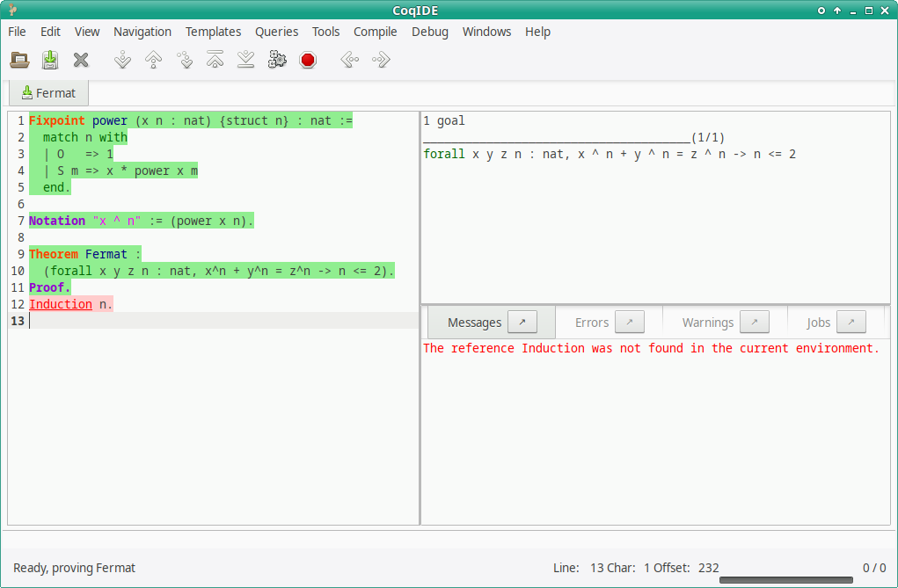Process the whole buffer with the bottom-arrow icon
898x588 pixels.
coord(245,59)
